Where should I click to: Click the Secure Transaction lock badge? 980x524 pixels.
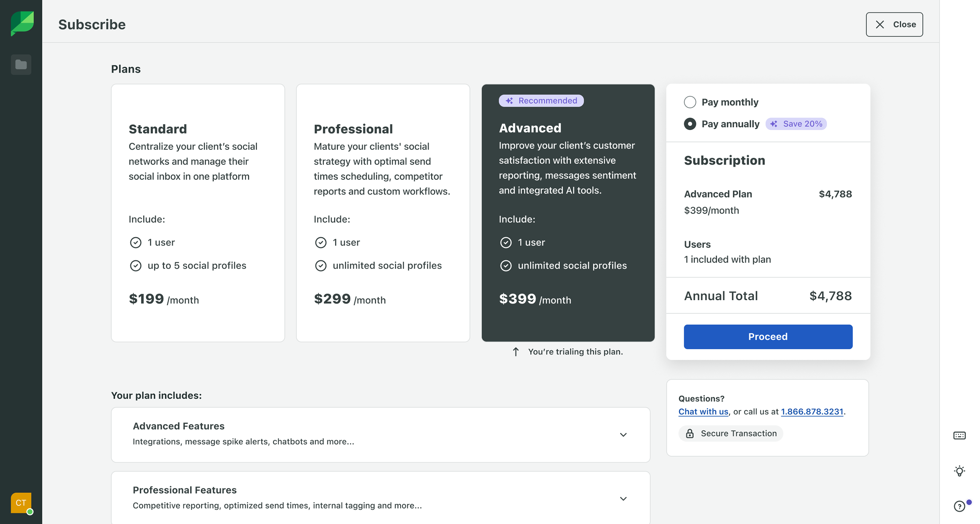pyautogui.click(x=730, y=433)
